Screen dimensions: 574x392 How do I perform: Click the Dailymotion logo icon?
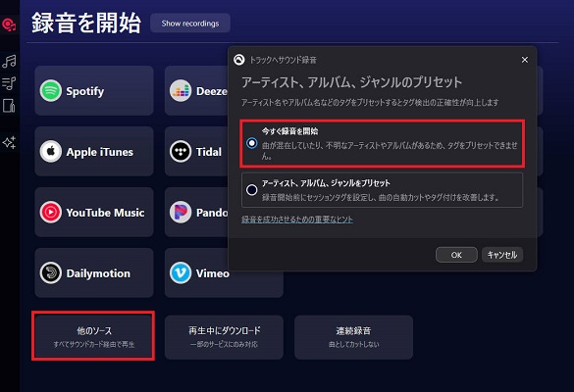(x=50, y=272)
